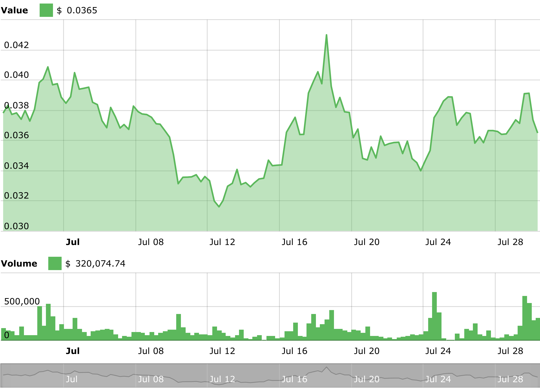
Task: Click the Jul 24 date under the value chart
Action: pyautogui.click(x=438, y=242)
